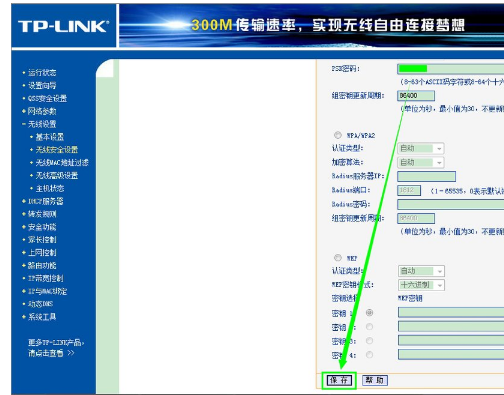Select 密钥 4 radio button
The width and height of the screenshot is (504, 395).
369,355
